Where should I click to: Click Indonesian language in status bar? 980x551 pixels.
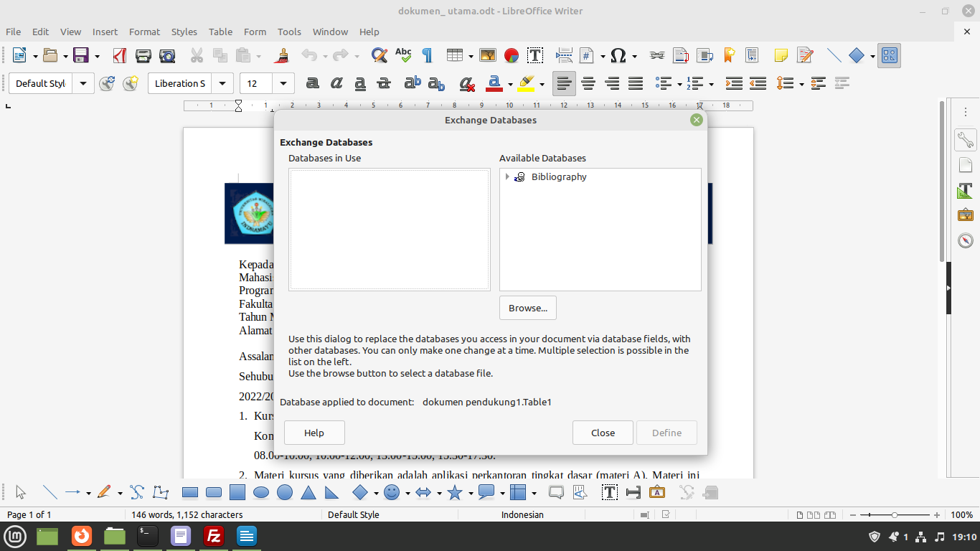[522, 514]
